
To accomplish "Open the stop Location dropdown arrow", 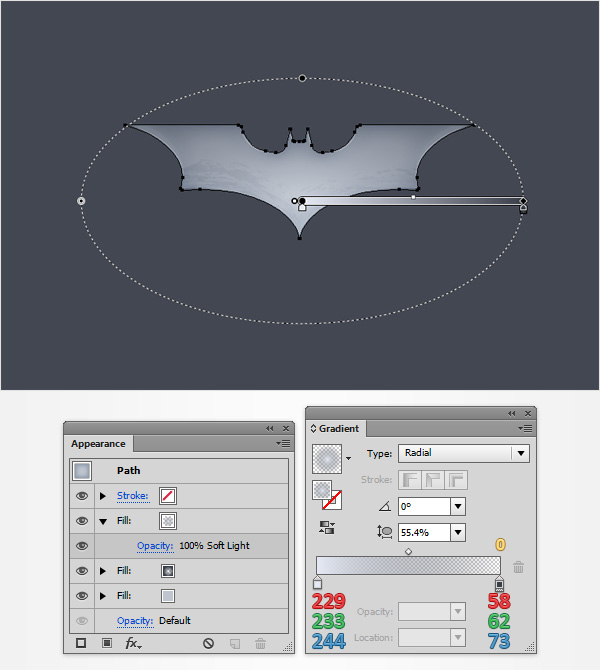I will pyautogui.click(x=458, y=638).
